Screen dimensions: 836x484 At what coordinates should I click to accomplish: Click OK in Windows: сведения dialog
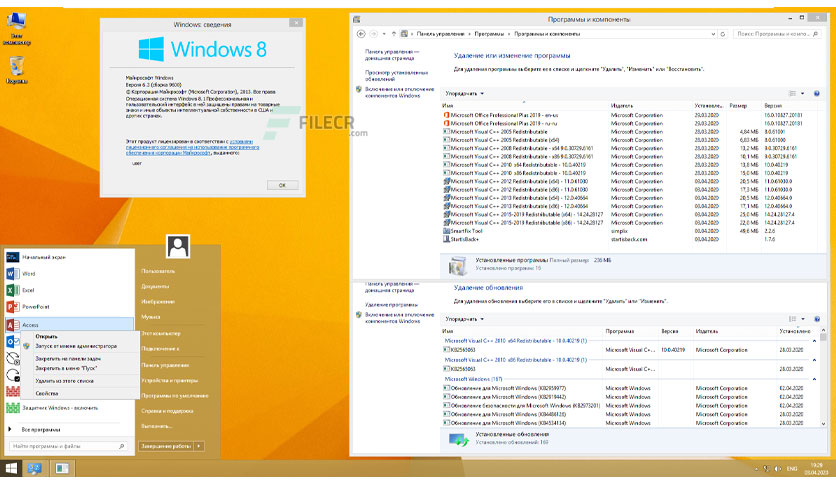pos(282,185)
